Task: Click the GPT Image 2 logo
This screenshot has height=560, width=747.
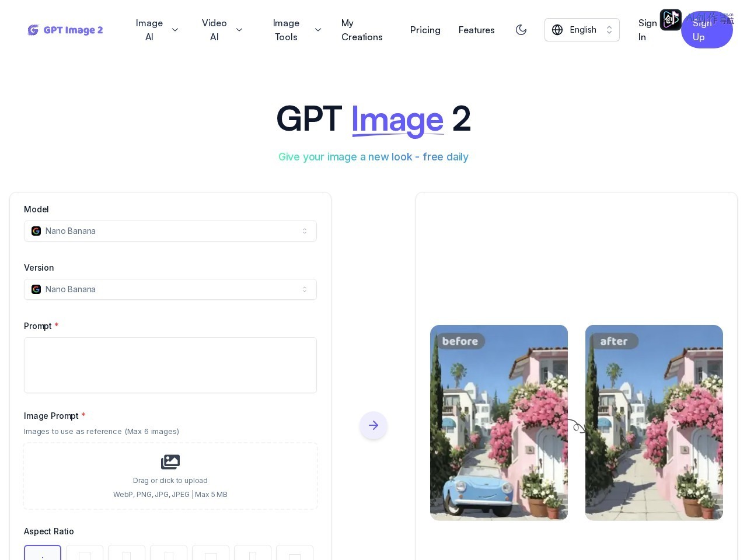Action: [65, 30]
